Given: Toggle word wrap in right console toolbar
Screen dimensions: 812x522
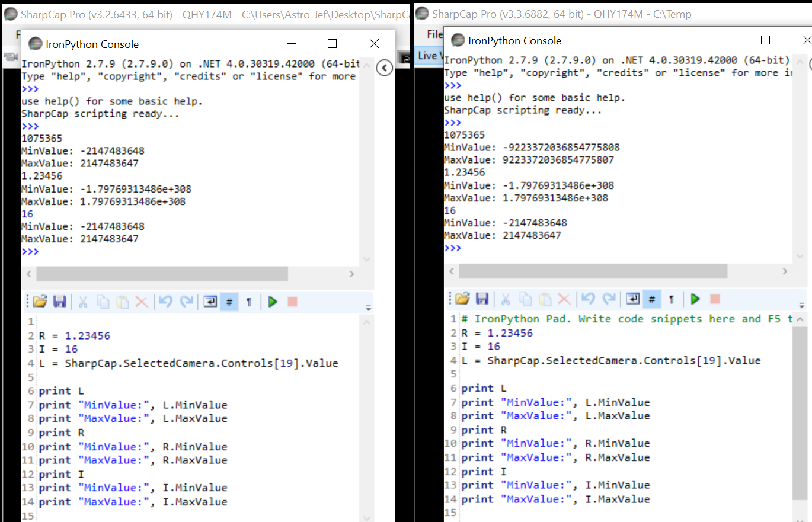Looking at the screenshot, I should click(x=633, y=299).
